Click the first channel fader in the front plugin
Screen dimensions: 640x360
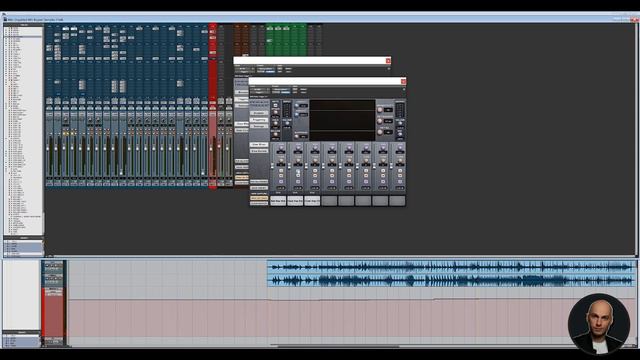coord(272,166)
